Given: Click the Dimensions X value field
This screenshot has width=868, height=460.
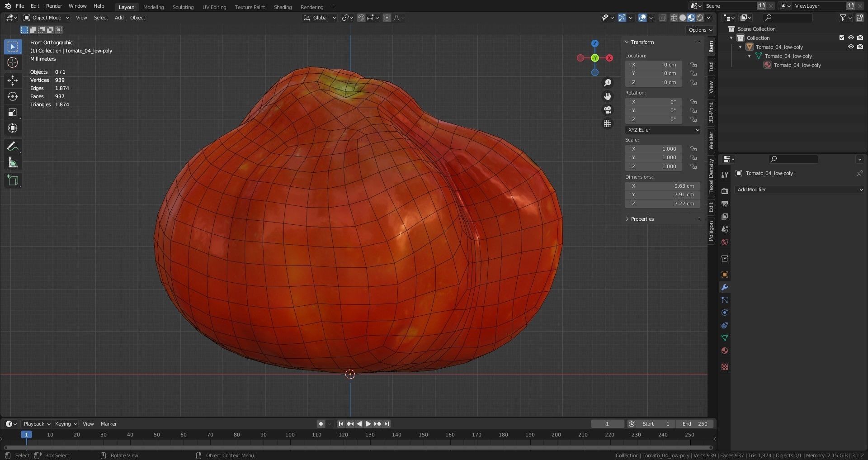Looking at the screenshot, I should [x=663, y=186].
